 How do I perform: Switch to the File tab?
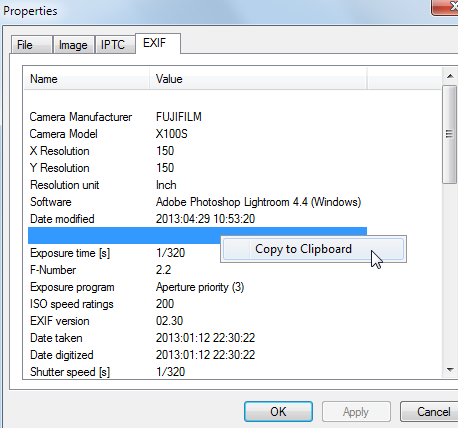[x=32, y=45]
